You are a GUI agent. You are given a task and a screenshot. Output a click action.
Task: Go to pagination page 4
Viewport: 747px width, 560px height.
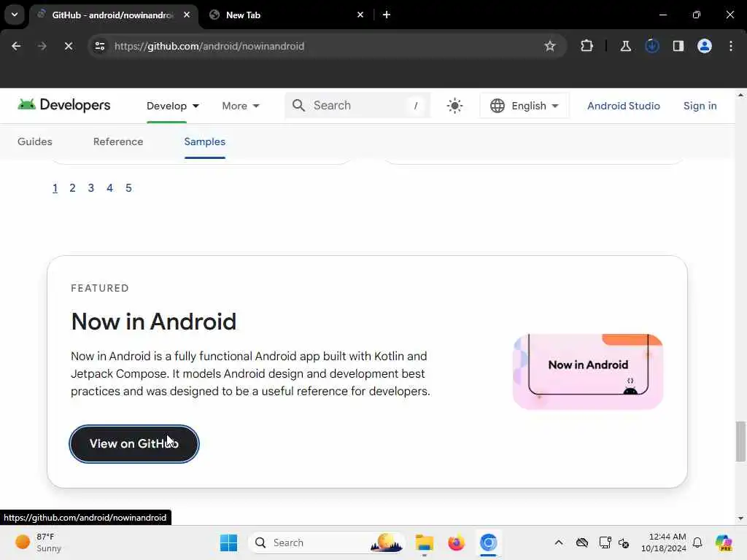pos(109,188)
